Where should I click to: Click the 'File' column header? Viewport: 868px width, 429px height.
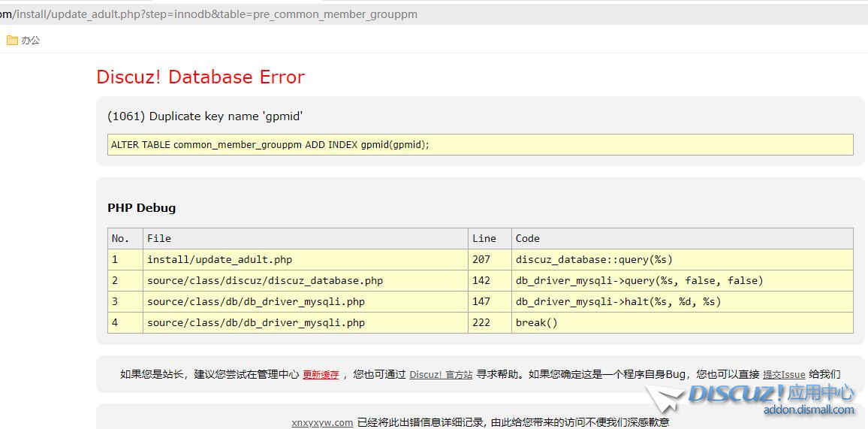[x=159, y=238]
